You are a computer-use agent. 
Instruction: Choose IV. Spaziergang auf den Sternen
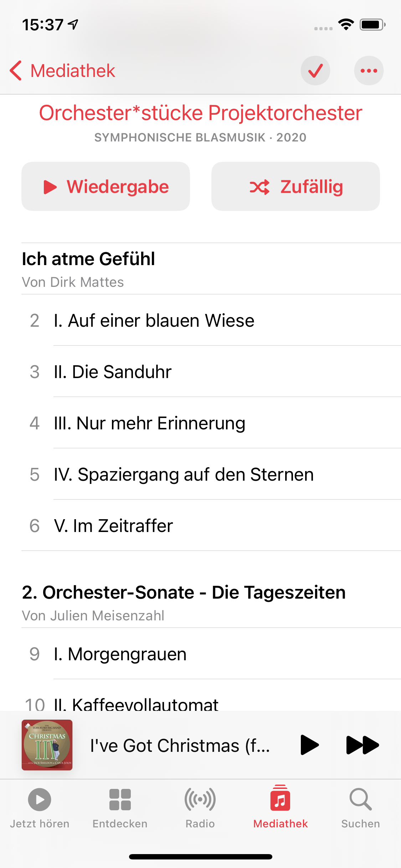point(184,474)
